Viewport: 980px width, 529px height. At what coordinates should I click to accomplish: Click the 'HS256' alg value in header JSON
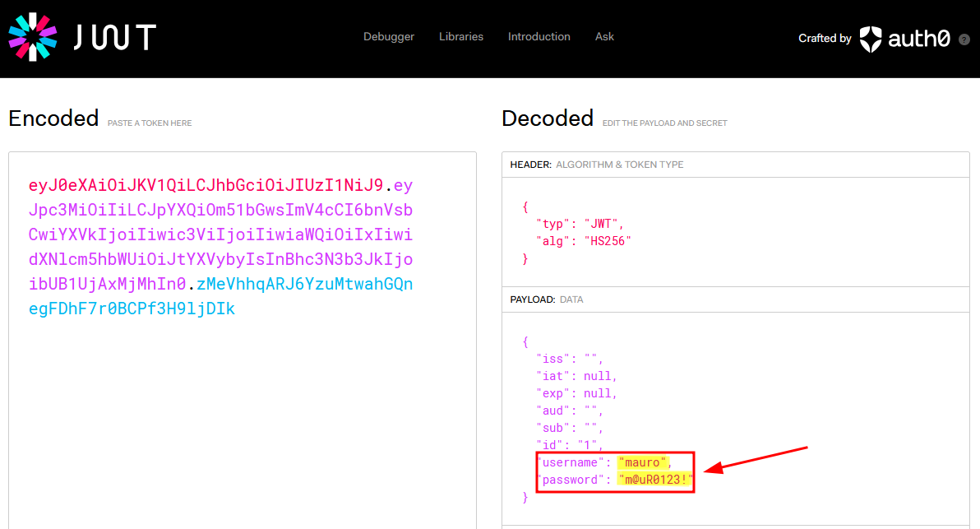(607, 241)
